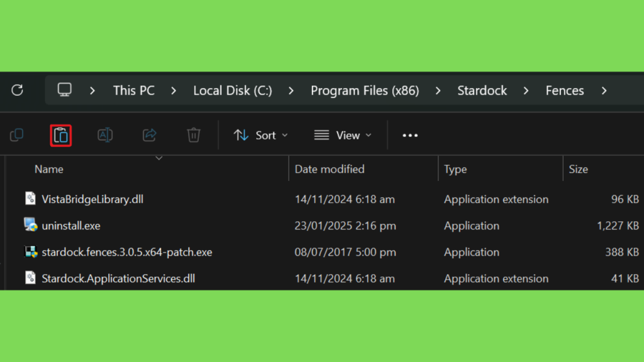Click the date 08/07/2017 5:00 pm
The image size is (644, 362).
345,252
